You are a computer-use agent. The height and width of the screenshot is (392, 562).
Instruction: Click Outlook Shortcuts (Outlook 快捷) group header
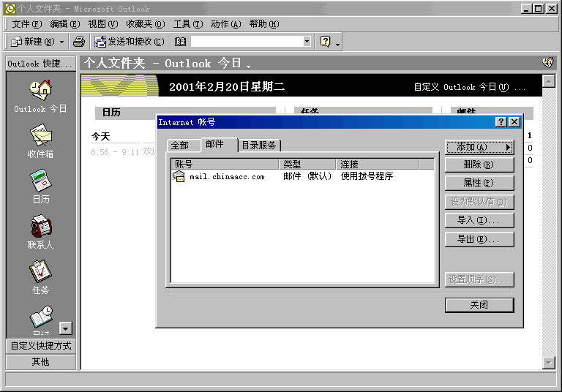click(x=40, y=64)
